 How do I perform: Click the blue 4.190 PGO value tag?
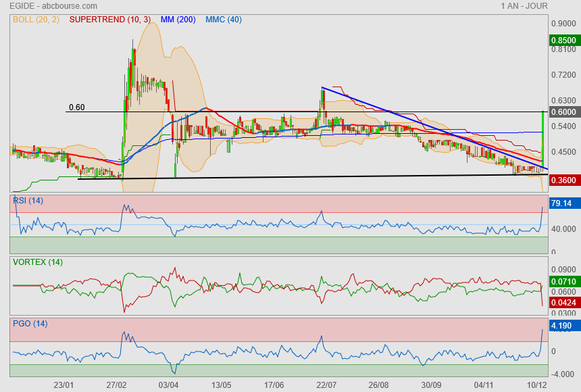563,326
